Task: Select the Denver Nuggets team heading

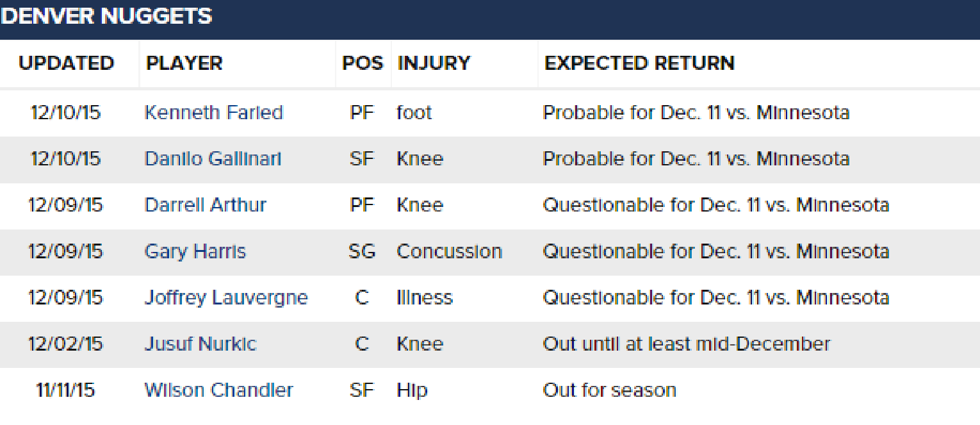Action: 106,16
